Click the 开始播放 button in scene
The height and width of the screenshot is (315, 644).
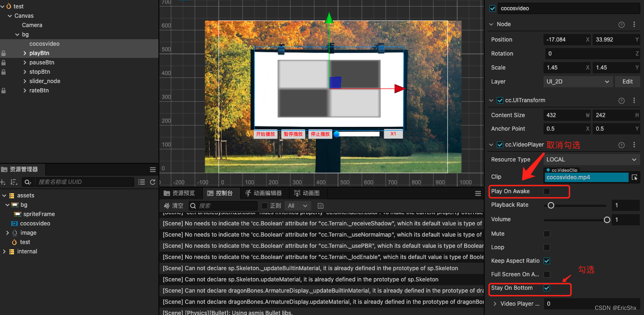[x=265, y=134]
